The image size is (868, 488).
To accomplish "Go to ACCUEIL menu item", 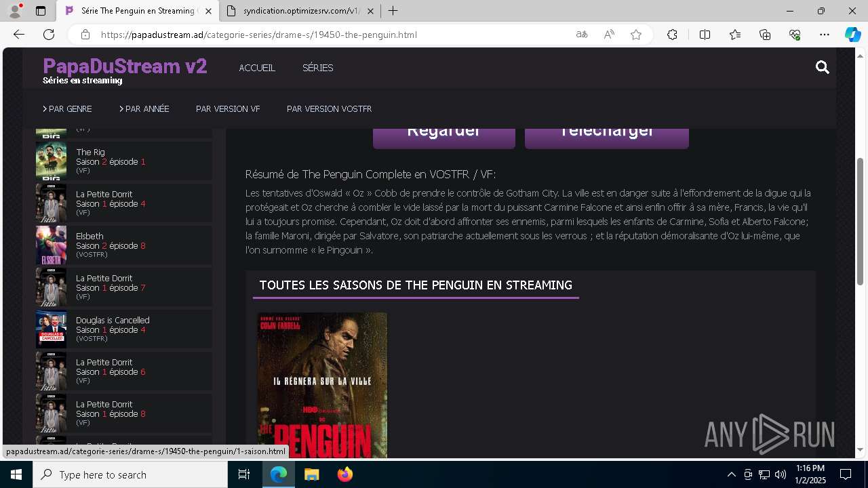I will pos(257,68).
